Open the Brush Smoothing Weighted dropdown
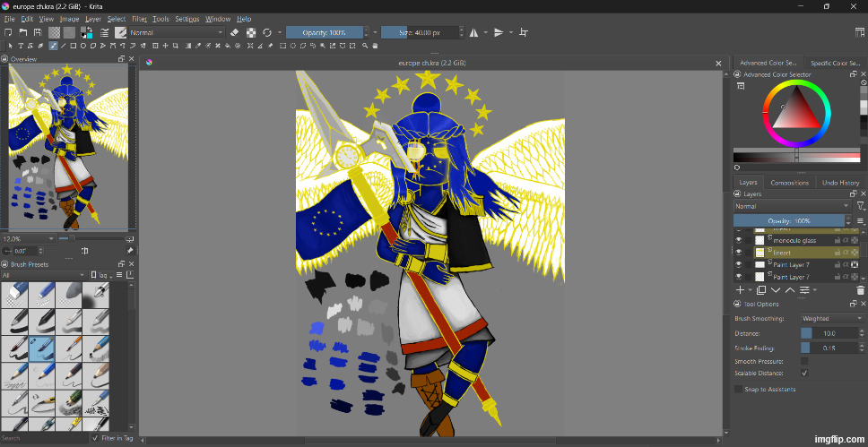 [832, 318]
